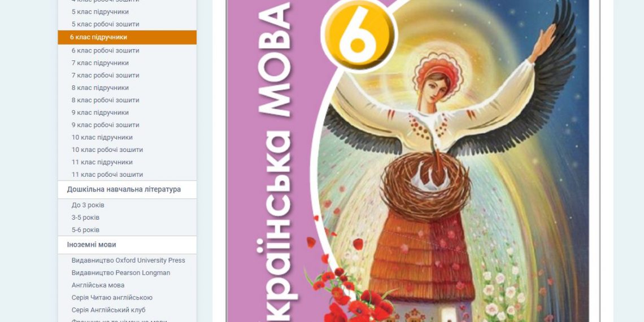Choose 5-6 років subcategory
Screen dimensions: 644x322
[85, 230]
